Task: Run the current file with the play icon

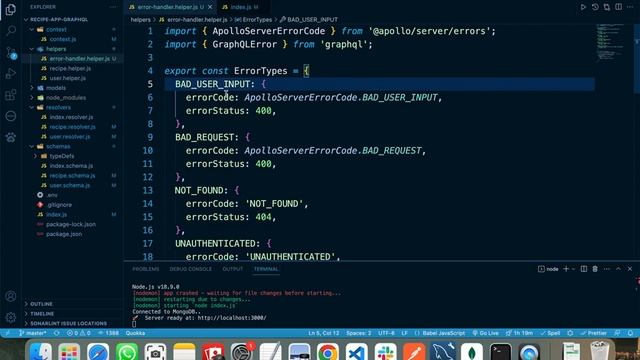Action: click(x=583, y=7)
